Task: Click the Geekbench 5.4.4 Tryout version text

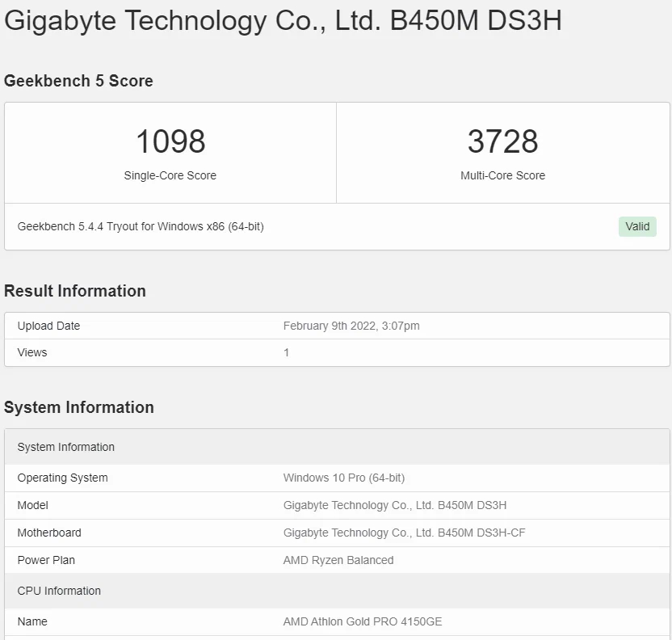Action: (x=141, y=226)
